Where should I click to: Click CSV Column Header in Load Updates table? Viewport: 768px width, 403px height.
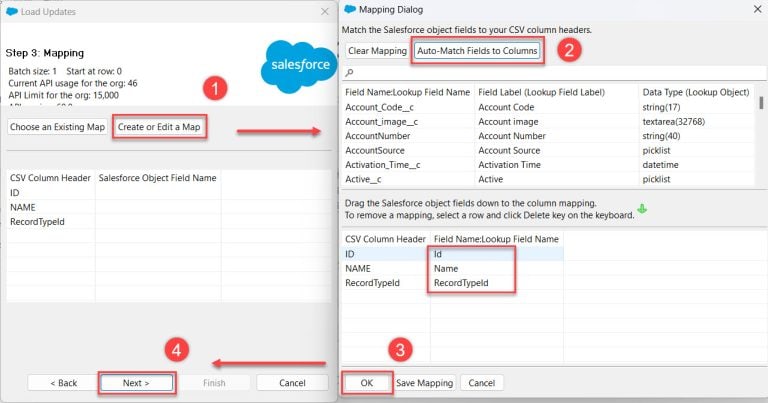pos(50,178)
